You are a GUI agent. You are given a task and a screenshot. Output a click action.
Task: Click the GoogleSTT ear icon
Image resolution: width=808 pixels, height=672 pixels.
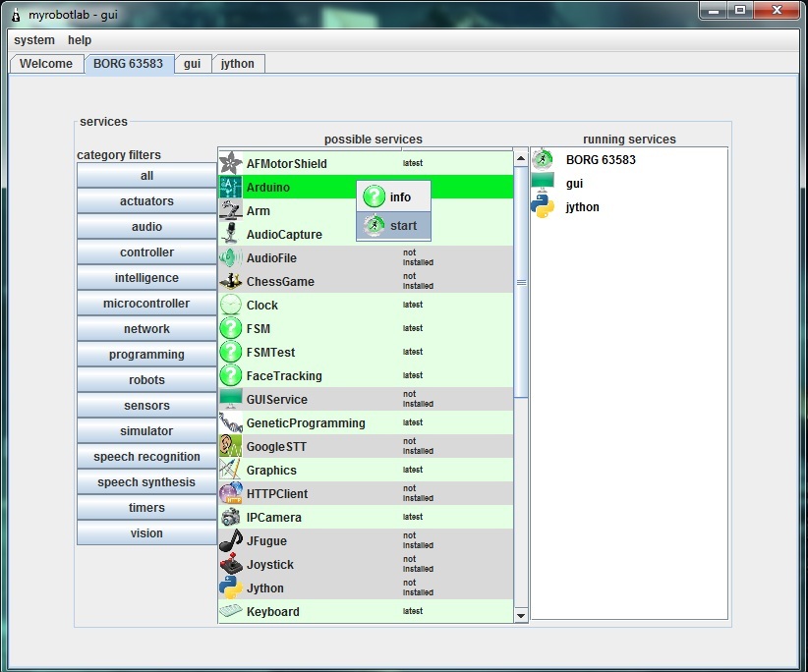point(230,446)
